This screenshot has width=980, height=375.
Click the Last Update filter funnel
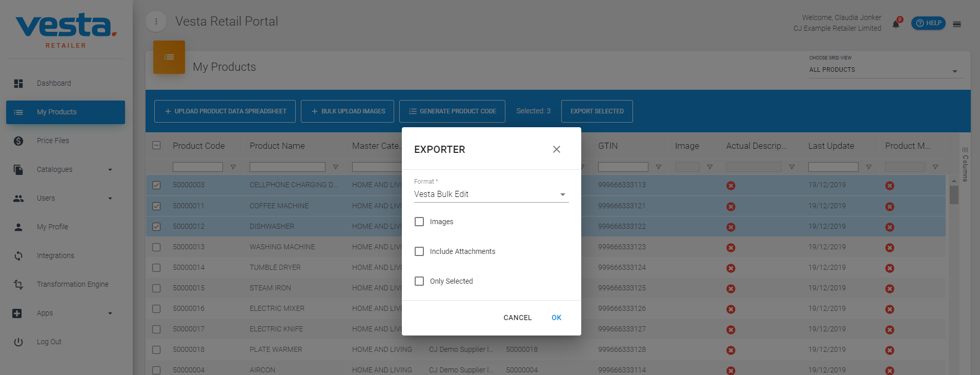[x=869, y=167]
